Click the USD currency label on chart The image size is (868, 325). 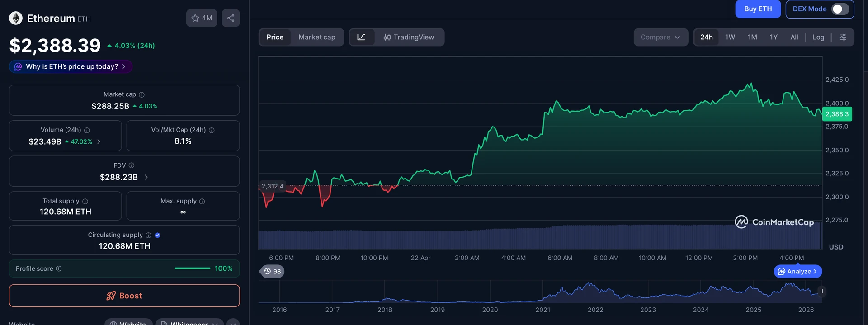pyautogui.click(x=836, y=247)
